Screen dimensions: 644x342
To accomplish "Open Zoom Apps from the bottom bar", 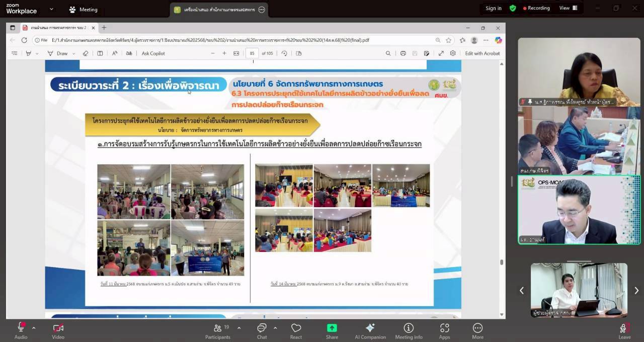I will (x=444, y=330).
